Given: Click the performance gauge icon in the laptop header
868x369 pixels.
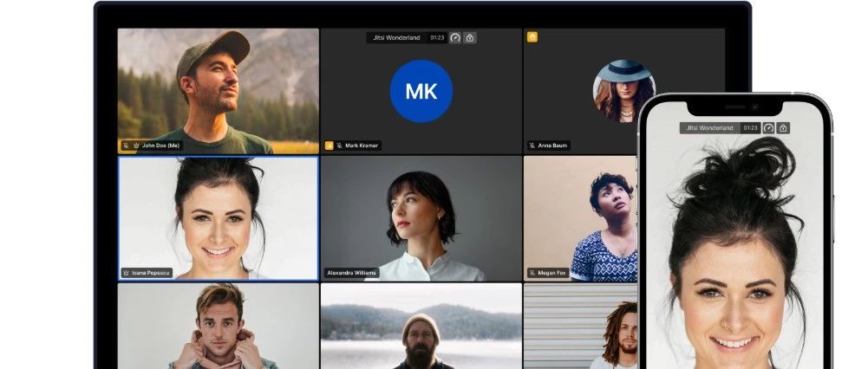Looking at the screenshot, I should pyautogui.click(x=455, y=37).
